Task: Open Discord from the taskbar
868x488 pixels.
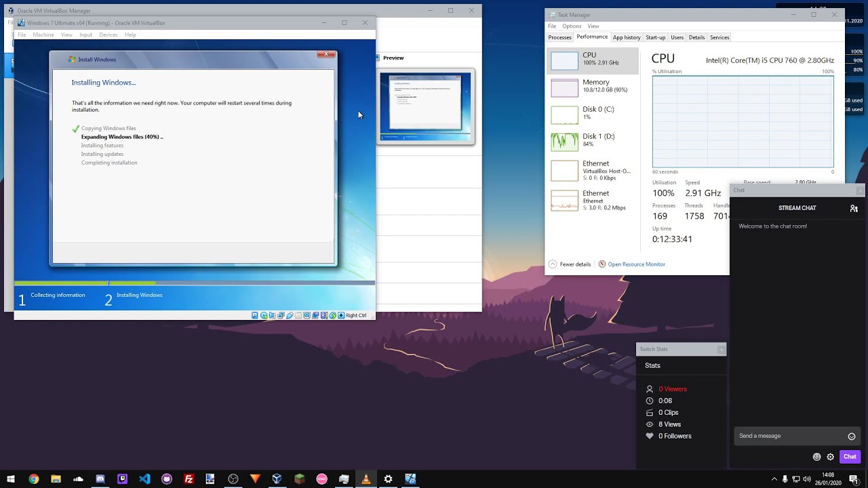Action: (x=100, y=479)
